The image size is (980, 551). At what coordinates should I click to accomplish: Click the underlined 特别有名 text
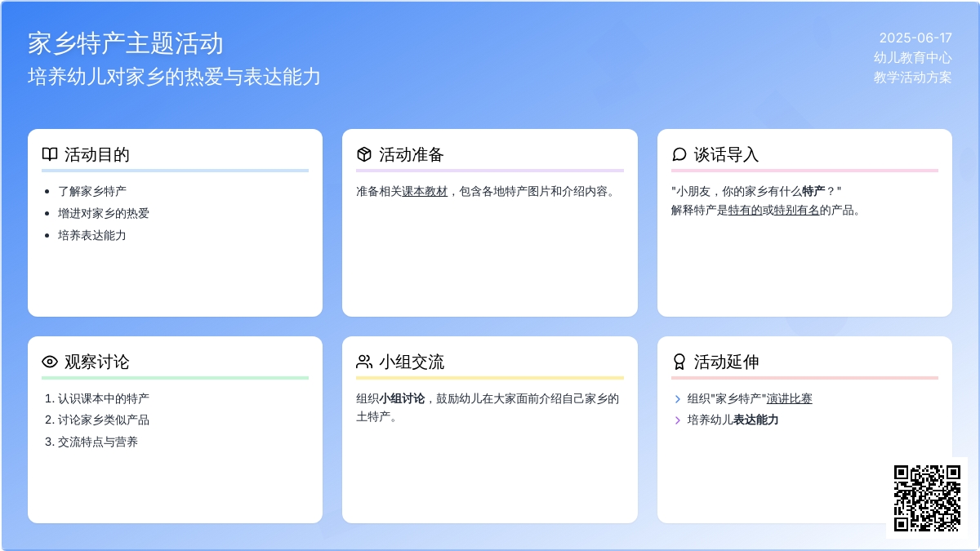pyautogui.click(x=796, y=210)
